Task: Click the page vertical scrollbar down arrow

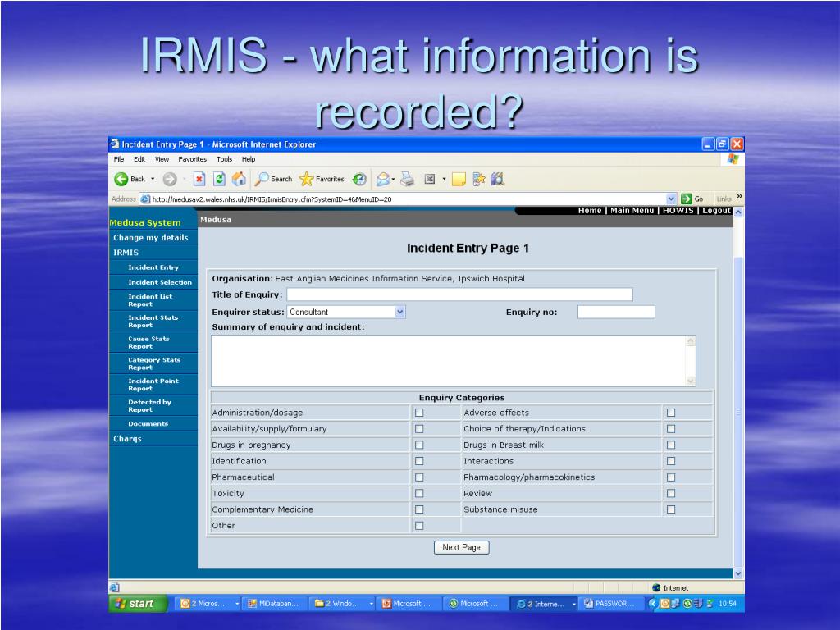Action: coord(738,573)
